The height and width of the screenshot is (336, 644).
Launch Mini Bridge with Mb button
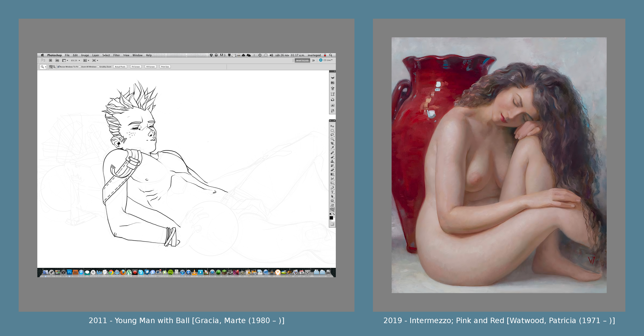(57, 60)
